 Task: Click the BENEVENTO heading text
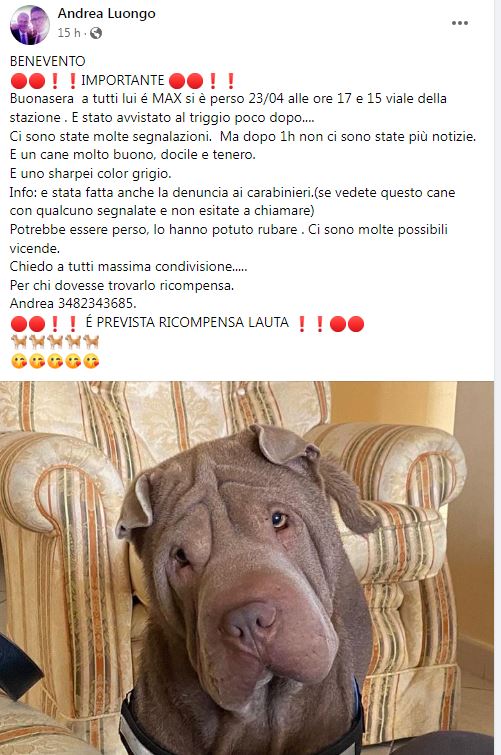[47, 61]
